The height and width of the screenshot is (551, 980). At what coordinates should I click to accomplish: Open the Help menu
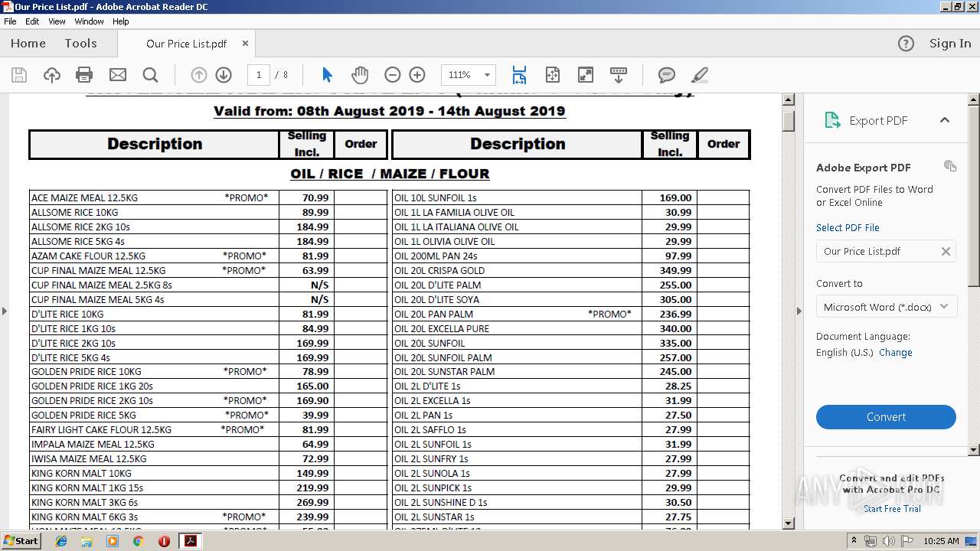[x=121, y=21]
